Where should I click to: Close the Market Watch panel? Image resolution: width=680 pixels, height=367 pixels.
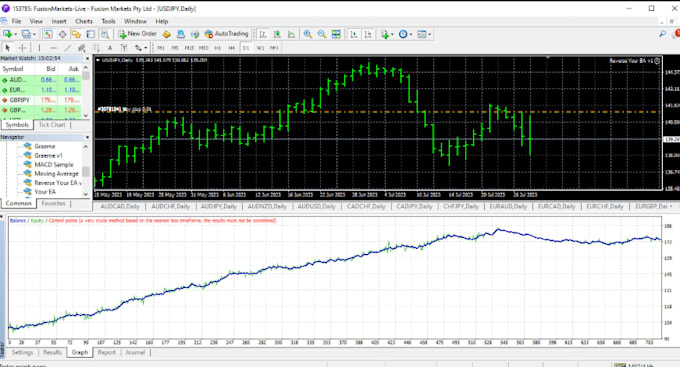87,58
